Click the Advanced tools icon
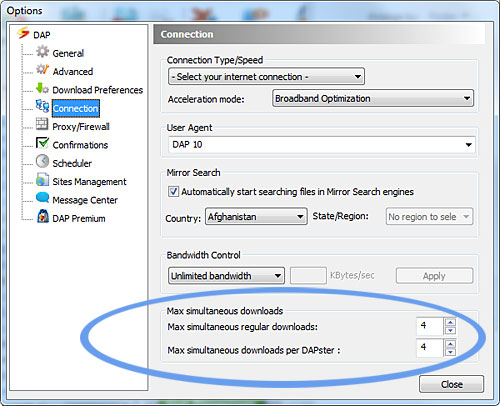 [x=42, y=69]
